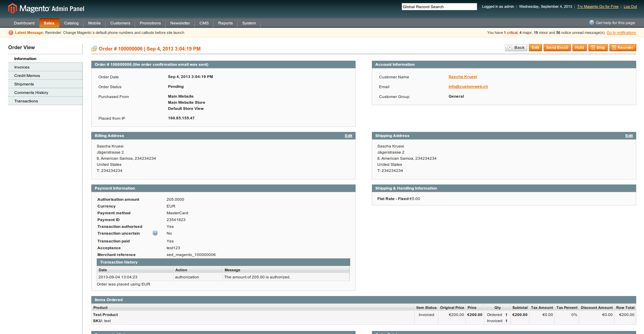Hold the order with the Hold button

pyautogui.click(x=579, y=47)
